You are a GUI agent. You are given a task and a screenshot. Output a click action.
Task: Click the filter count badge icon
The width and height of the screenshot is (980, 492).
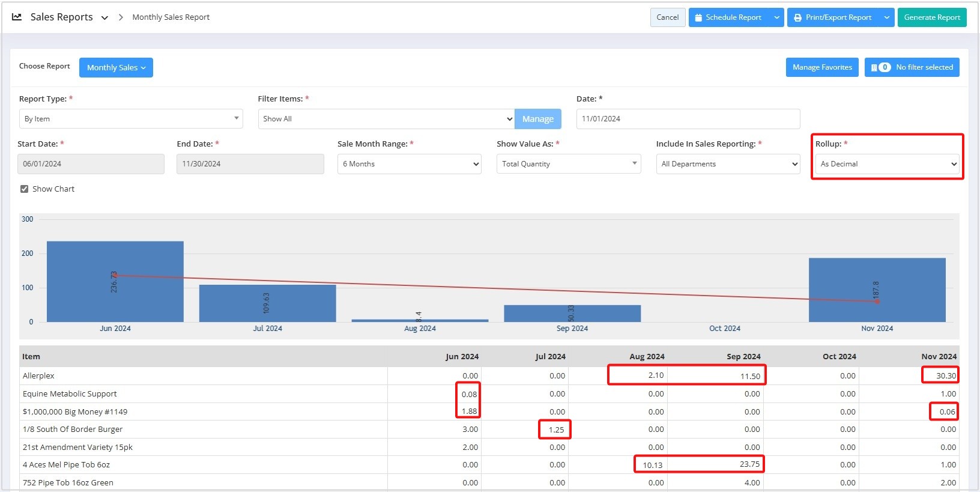[x=885, y=67]
